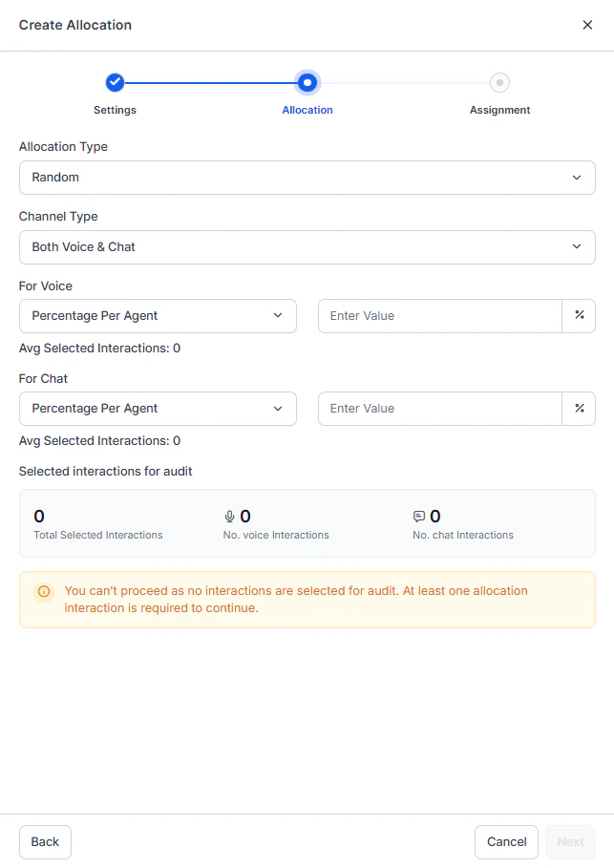614x868 pixels.
Task: Open For Chat Percentage Per Agent dropdown
Action: [158, 409]
